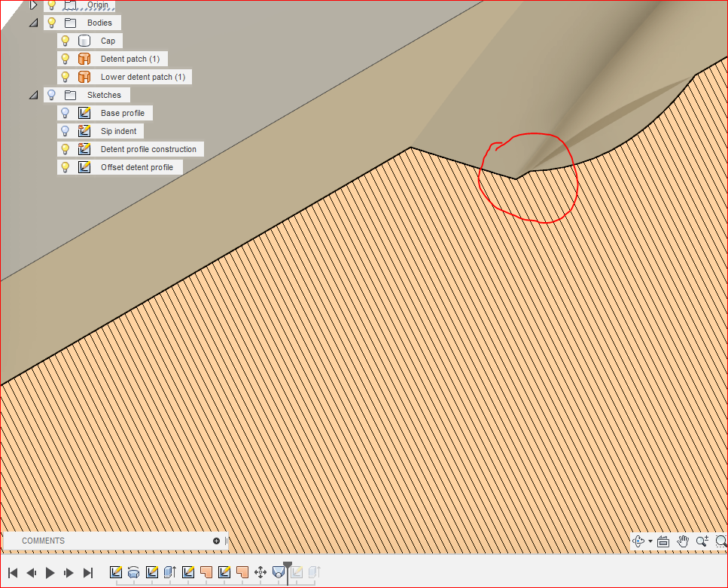Toggle visibility of Detent patch (1)
Screen dimensions: 728x588
pos(65,59)
